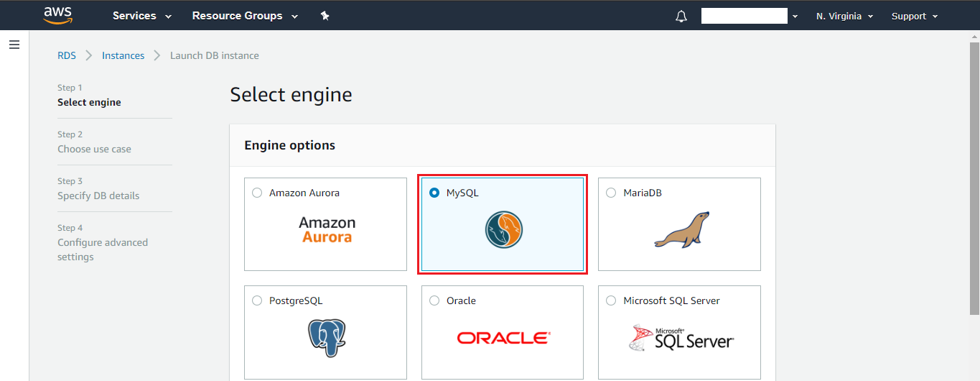Select the MariaDB radio button

coord(611,193)
